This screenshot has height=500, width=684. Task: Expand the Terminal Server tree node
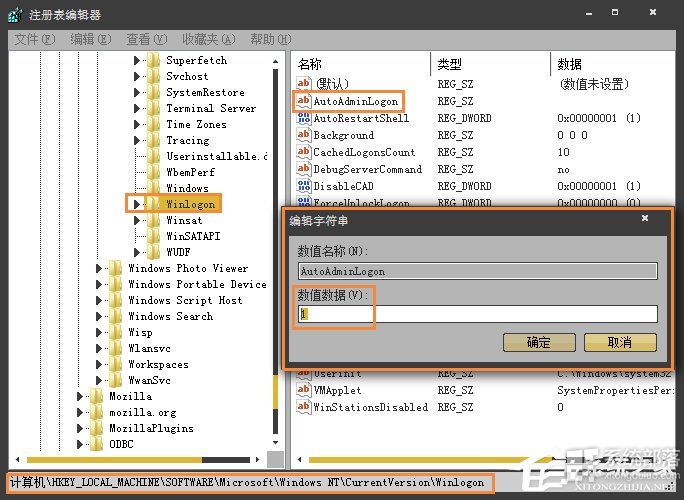click(x=137, y=108)
